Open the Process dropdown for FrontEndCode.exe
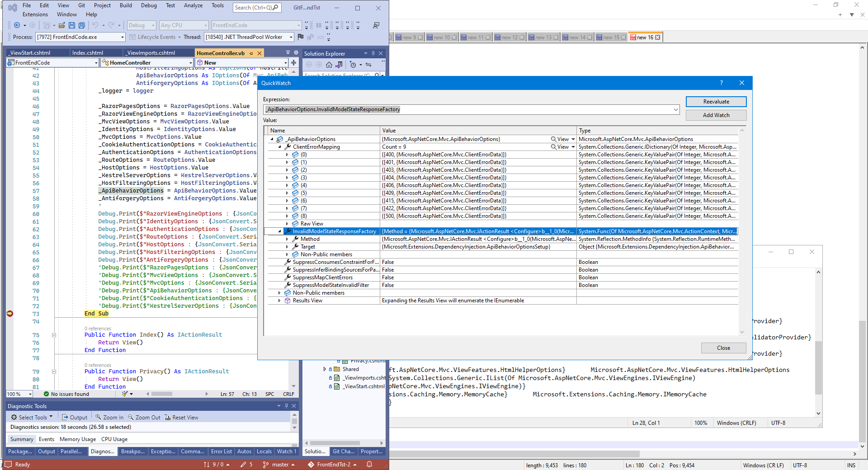 tap(122, 37)
